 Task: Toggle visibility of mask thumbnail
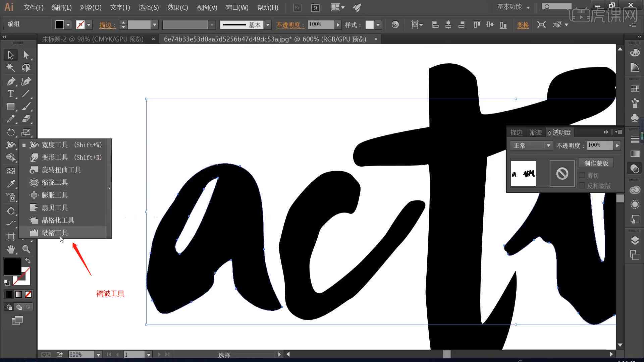561,173
